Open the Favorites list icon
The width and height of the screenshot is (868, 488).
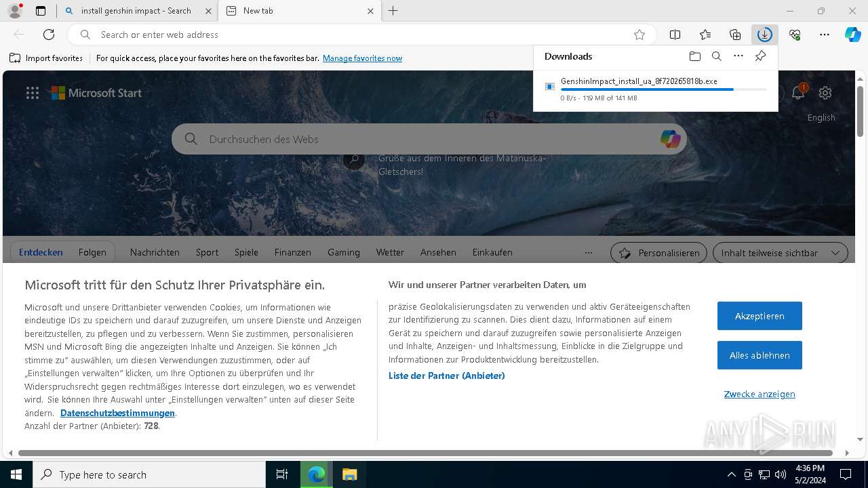click(705, 35)
